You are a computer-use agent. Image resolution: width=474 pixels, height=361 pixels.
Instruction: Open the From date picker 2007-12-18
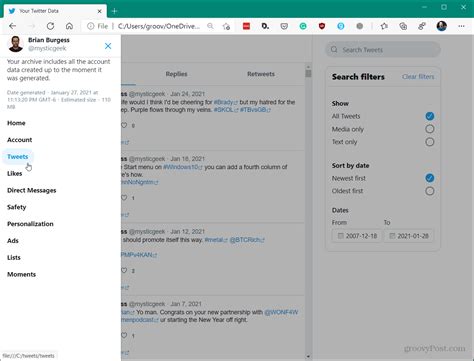(x=357, y=236)
